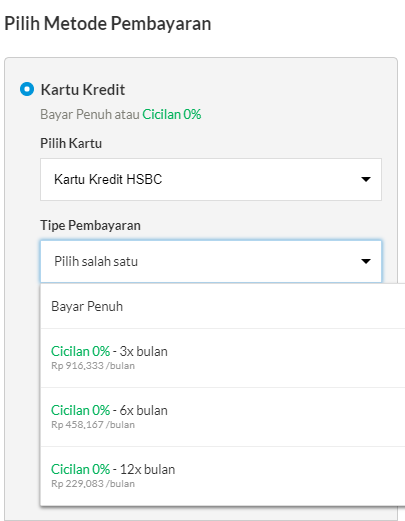Click the Rp 916,333 /bulan amount
Image resolution: width=405 pixels, height=521 pixels.
[93, 366]
